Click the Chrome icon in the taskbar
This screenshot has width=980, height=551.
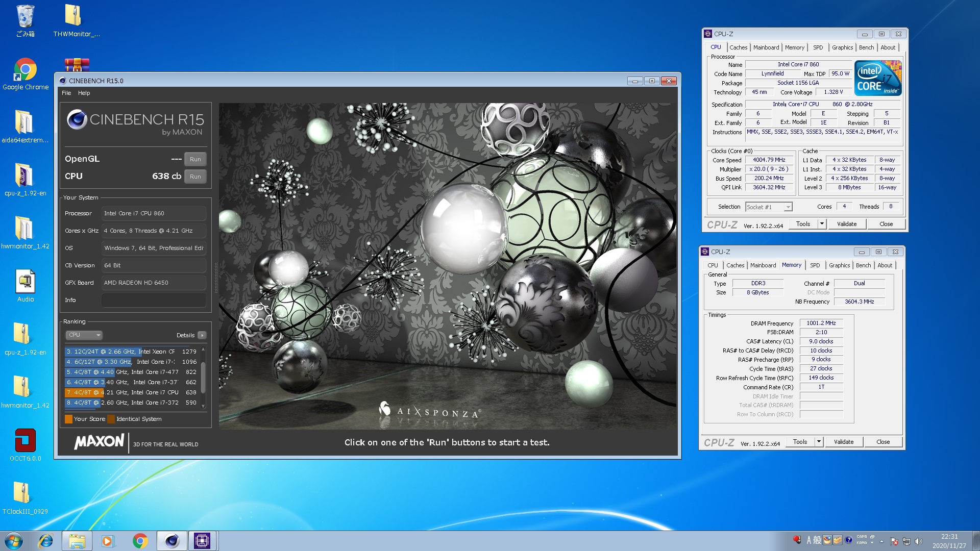pos(140,541)
